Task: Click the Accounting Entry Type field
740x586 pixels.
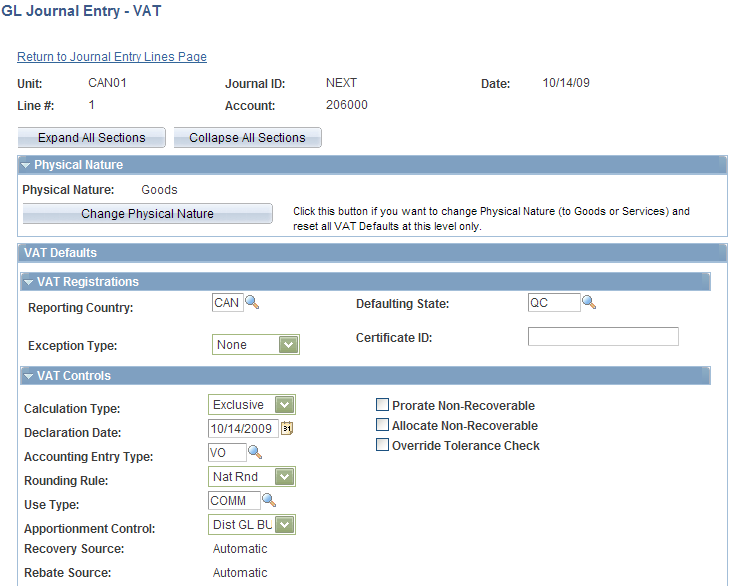Action: pyautogui.click(x=227, y=452)
